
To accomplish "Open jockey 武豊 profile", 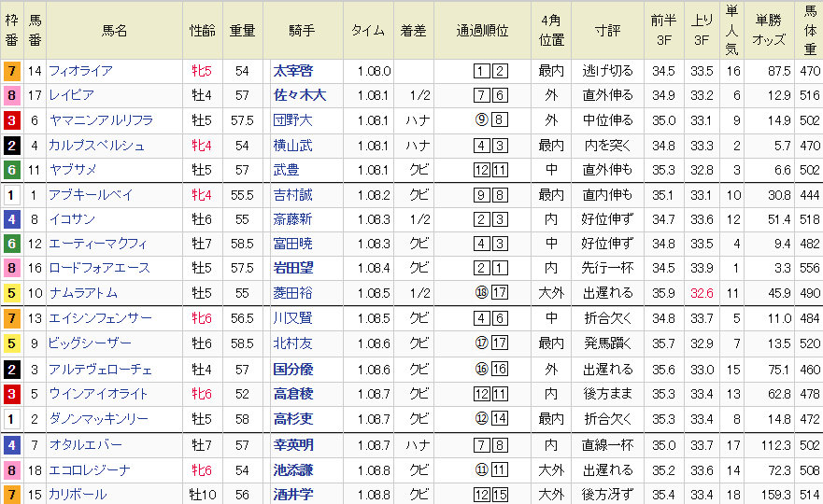I will (x=290, y=169).
